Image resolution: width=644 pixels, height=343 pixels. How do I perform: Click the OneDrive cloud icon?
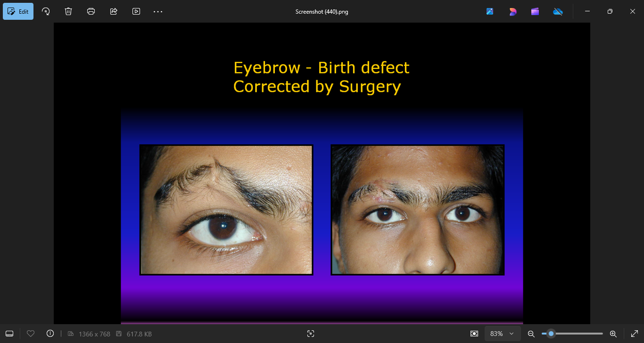pos(558,11)
